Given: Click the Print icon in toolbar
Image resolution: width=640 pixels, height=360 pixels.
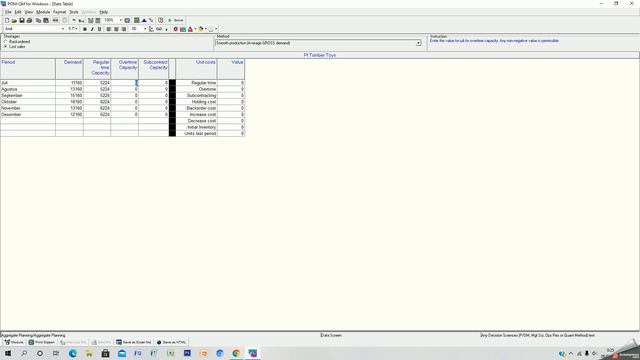Looking at the screenshot, I should [29, 20].
